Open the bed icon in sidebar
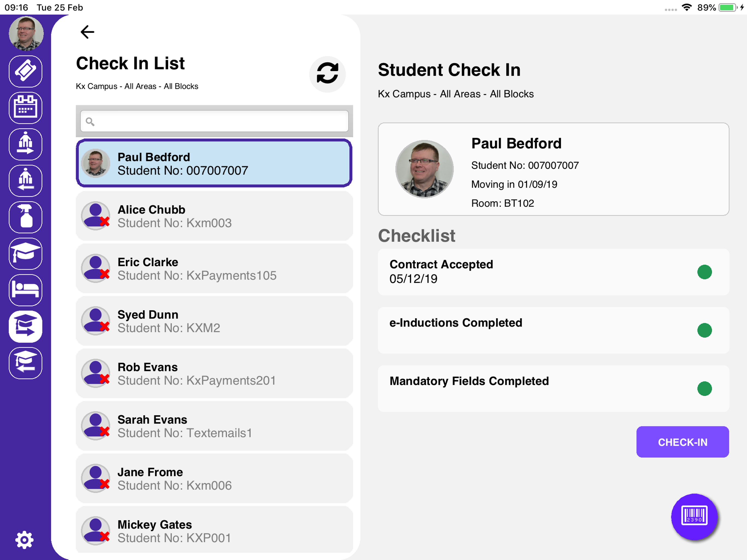This screenshot has width=747, height=560. pos(26,290)
